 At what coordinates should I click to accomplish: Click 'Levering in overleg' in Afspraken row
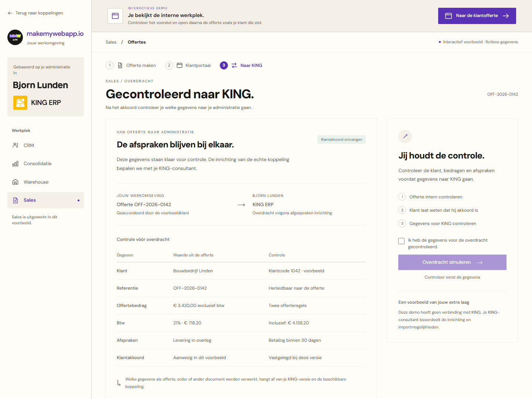(192, 340)
